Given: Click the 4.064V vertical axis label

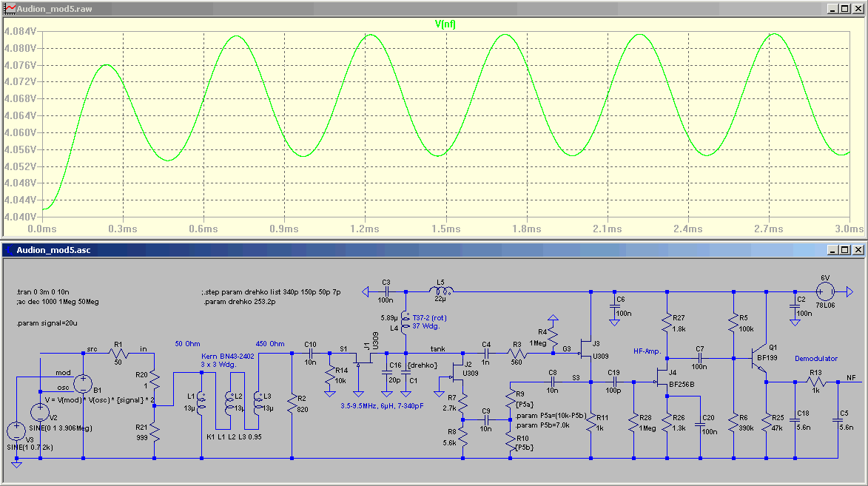Looking at the screenshot, I should click(20, 115).
